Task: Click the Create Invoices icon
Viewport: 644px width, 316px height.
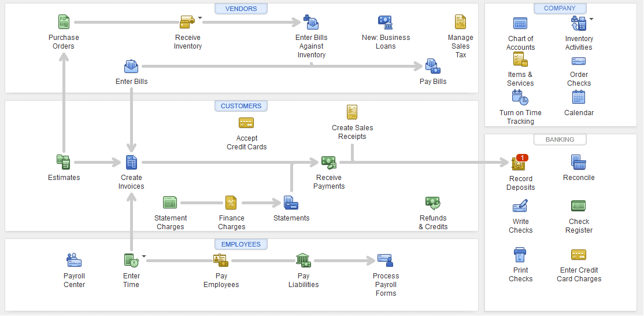Action: click(x=131, y=162)
